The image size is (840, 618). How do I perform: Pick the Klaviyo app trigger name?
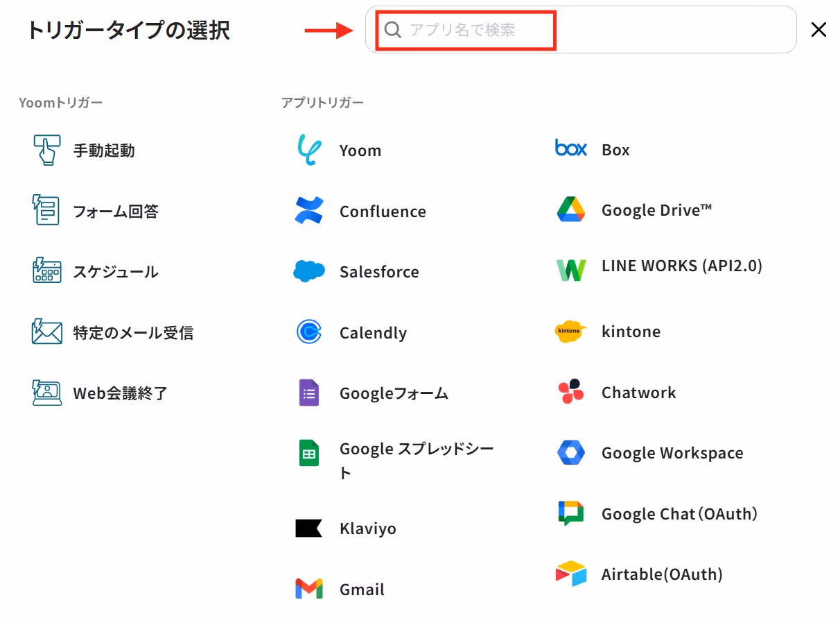point(368,529)
